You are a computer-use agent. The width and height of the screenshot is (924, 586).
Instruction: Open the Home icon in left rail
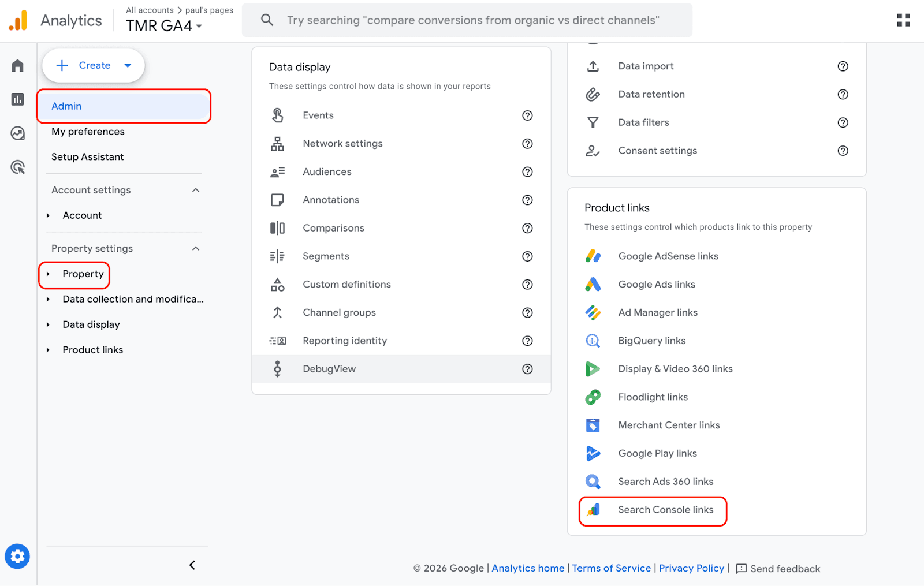pyautogui.click(x=18, y=66)
